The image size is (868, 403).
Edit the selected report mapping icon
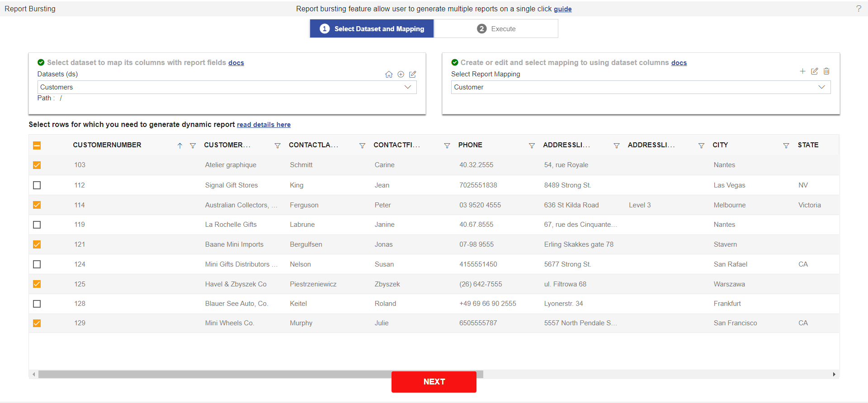pyautogui.click(x=814, y=71)
